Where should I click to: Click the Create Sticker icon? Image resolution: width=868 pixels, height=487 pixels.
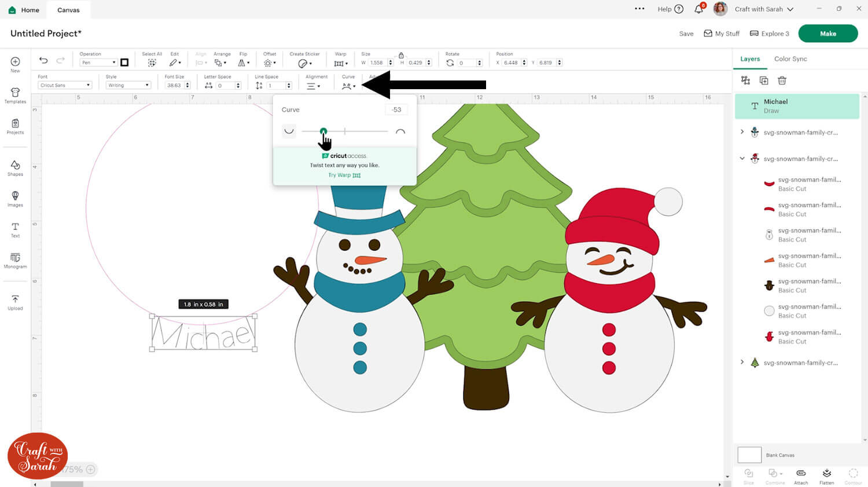[x=304, y=63]
